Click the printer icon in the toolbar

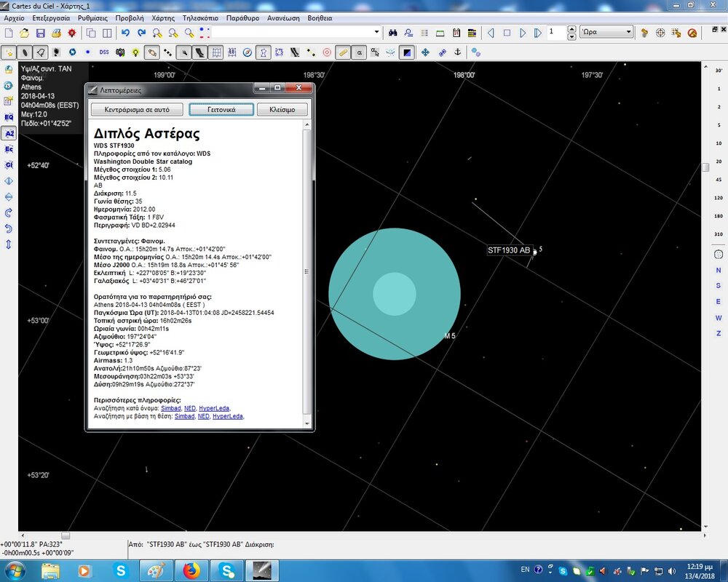click(x=56, y=33)
